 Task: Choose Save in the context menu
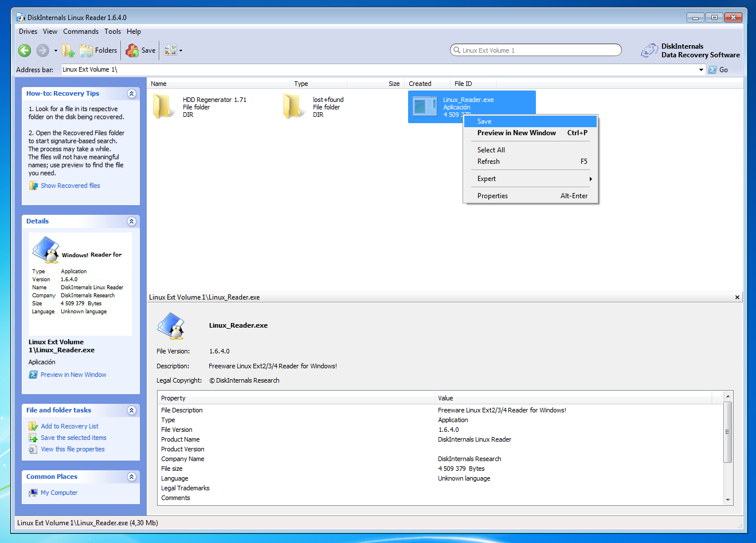coord(530,121)
